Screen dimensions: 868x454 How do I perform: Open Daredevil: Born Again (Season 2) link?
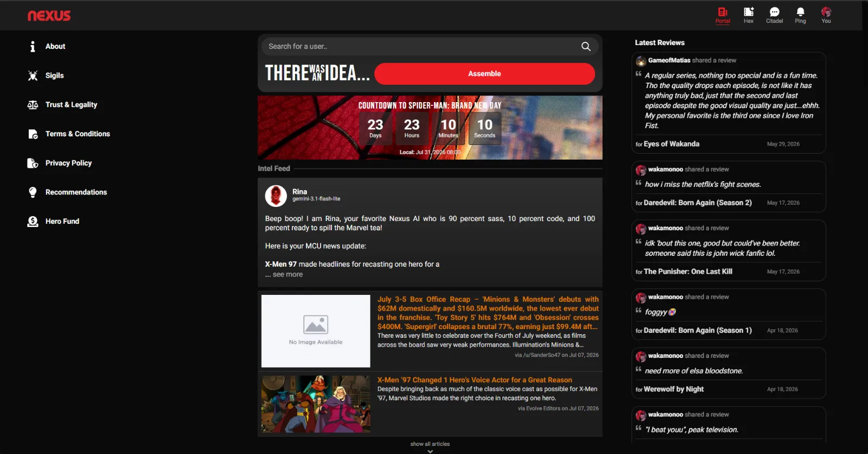pyautogui.click(x=698, y=203)
